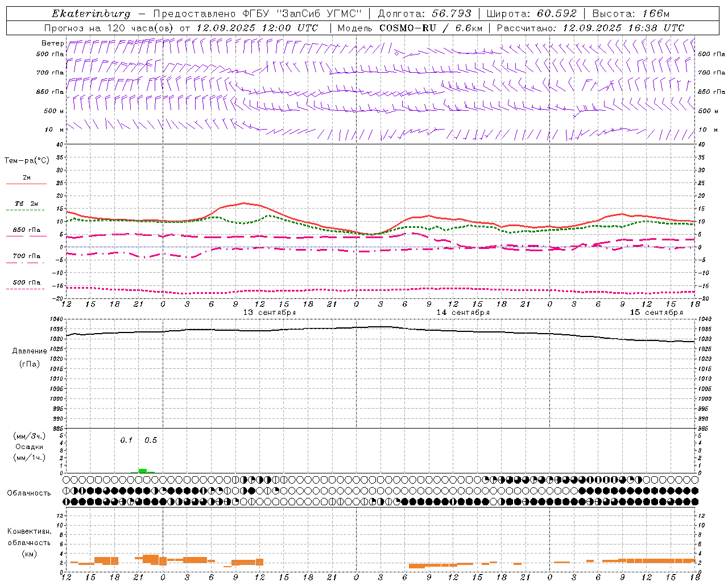The image size is (728, 582).
Task: Click the Рассчитано: 12.09.2025 16:38 UTC timestamp
Action: tap(590, 28)
